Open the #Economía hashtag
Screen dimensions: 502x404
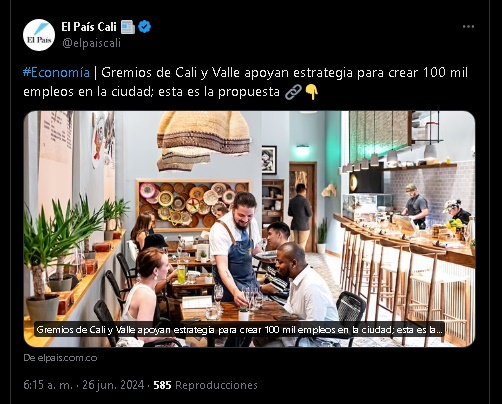pyautogui.click(x=56, y=72)
